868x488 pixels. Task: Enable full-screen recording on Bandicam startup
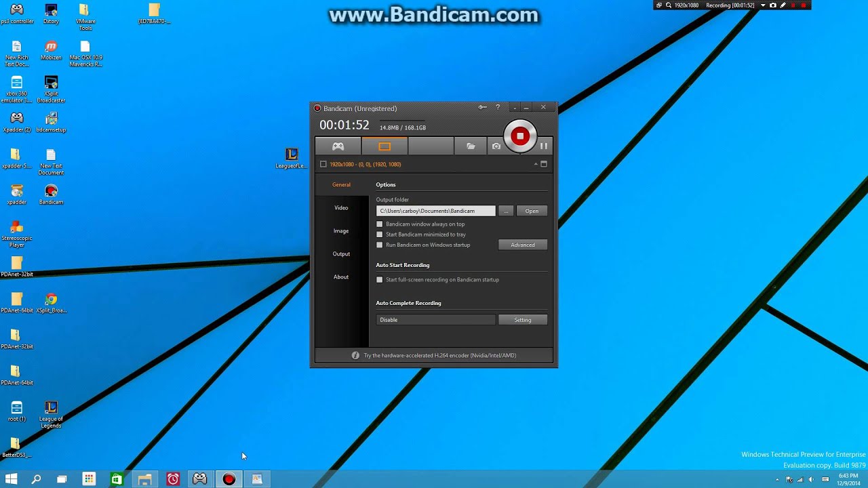click(380, 279)
